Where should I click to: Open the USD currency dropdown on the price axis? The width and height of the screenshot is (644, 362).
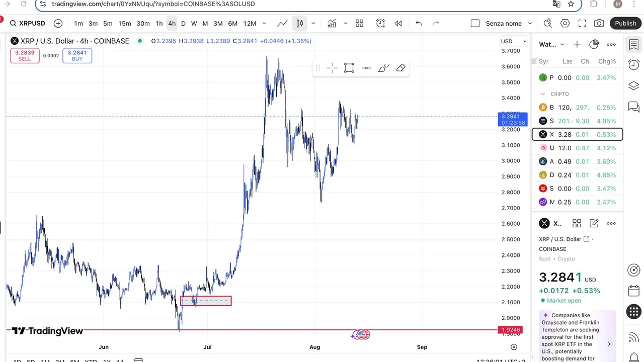click(514, 41)
